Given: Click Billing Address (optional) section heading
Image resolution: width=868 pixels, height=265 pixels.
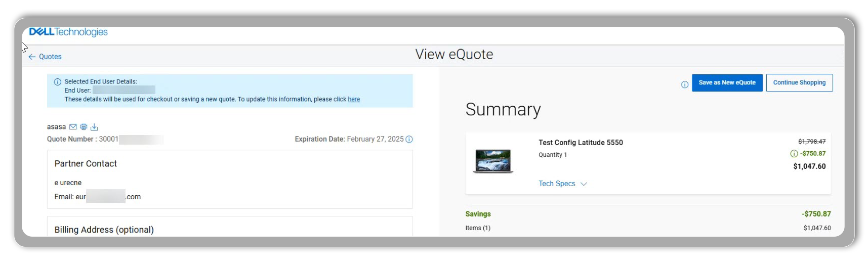Looking at the screenshot, I should tap(104, 230).
